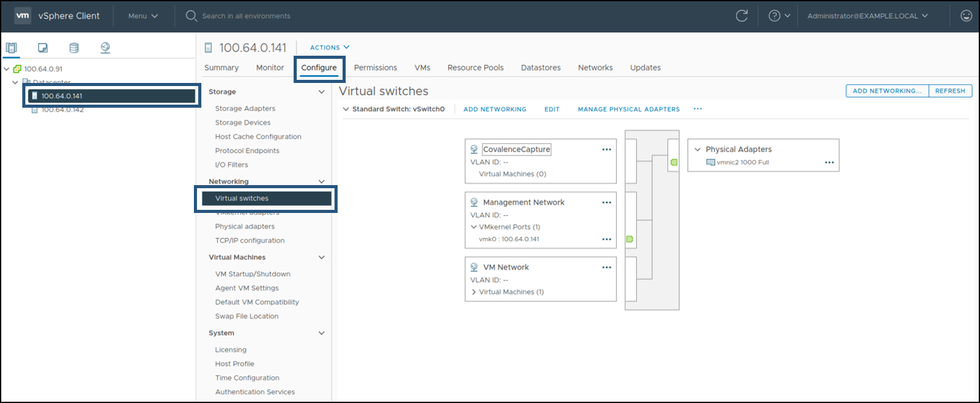Open the Monitor tab
980x403 pixels.
[x=270, y=67]
